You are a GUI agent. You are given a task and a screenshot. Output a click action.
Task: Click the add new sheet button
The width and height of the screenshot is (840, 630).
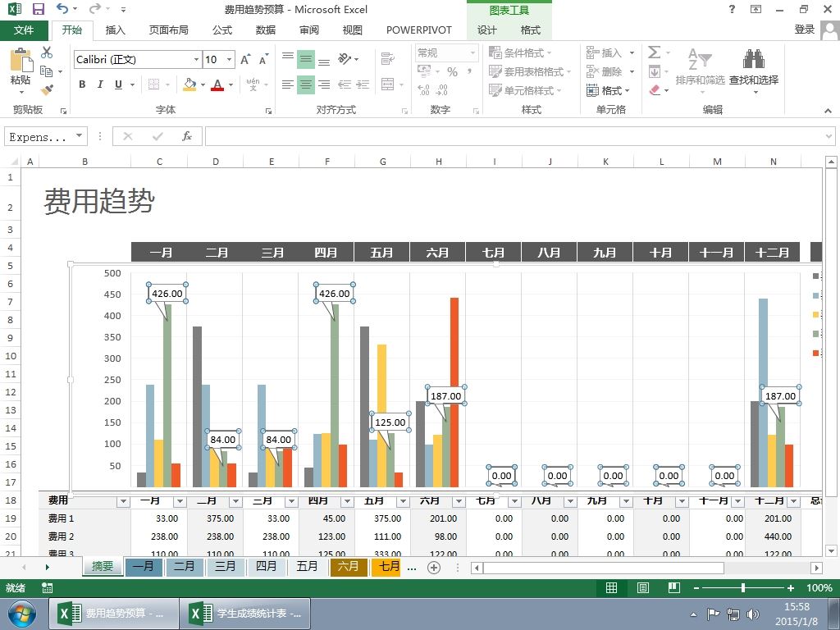point(434,568)
